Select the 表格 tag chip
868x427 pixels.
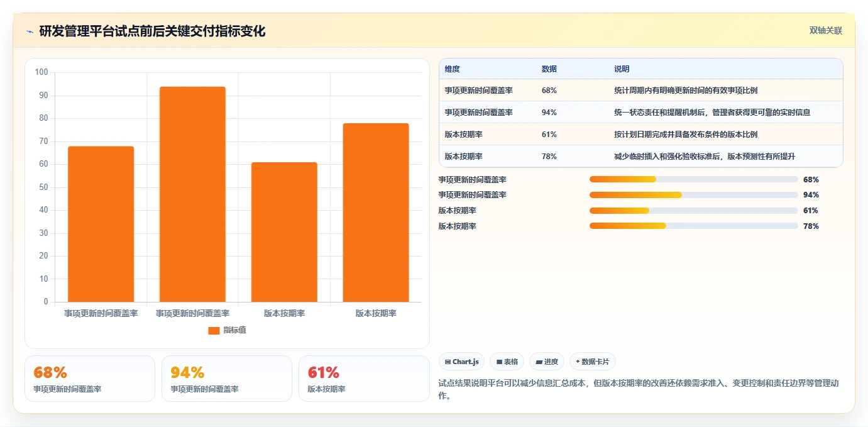pyautogui.click(x=507, y=362)
